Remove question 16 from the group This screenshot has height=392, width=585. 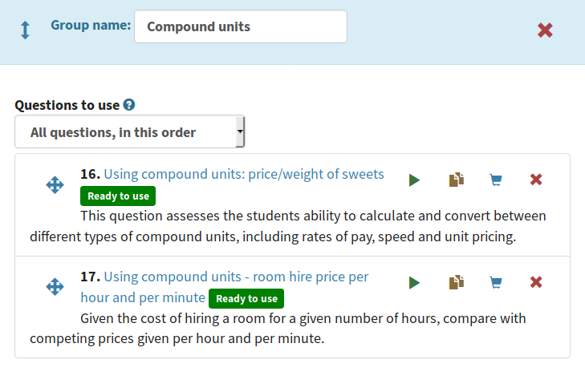[536, 180]
